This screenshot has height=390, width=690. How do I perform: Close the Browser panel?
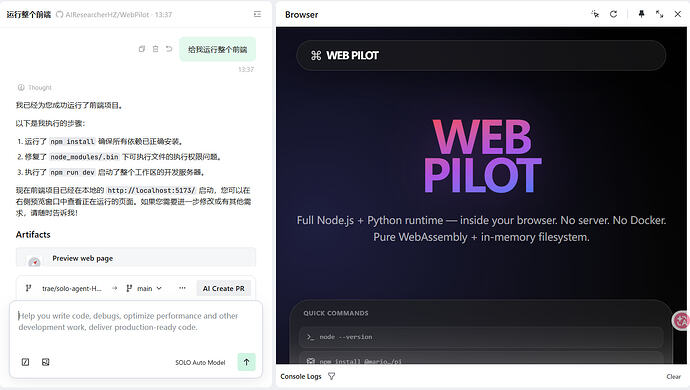[678, 14]
